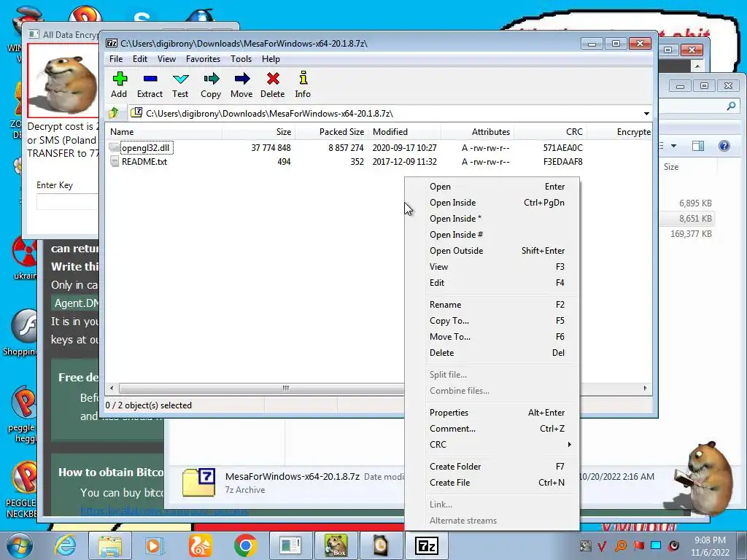Screen dimensions: 747x560
Task: Sort by Packed Size column header
Action: pyautogui.click(x=332, y=132)
